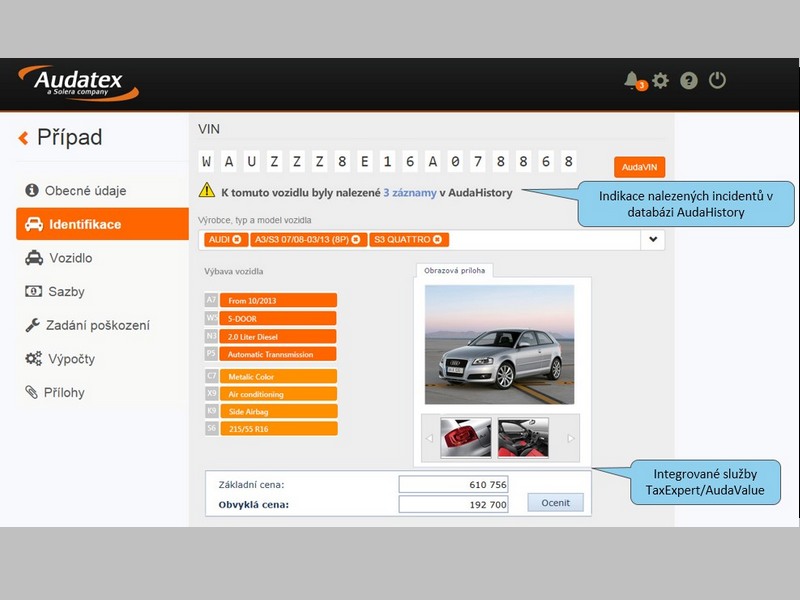Click the Obvyklá cena input field
800x600 pixels.
pos(454,505)
